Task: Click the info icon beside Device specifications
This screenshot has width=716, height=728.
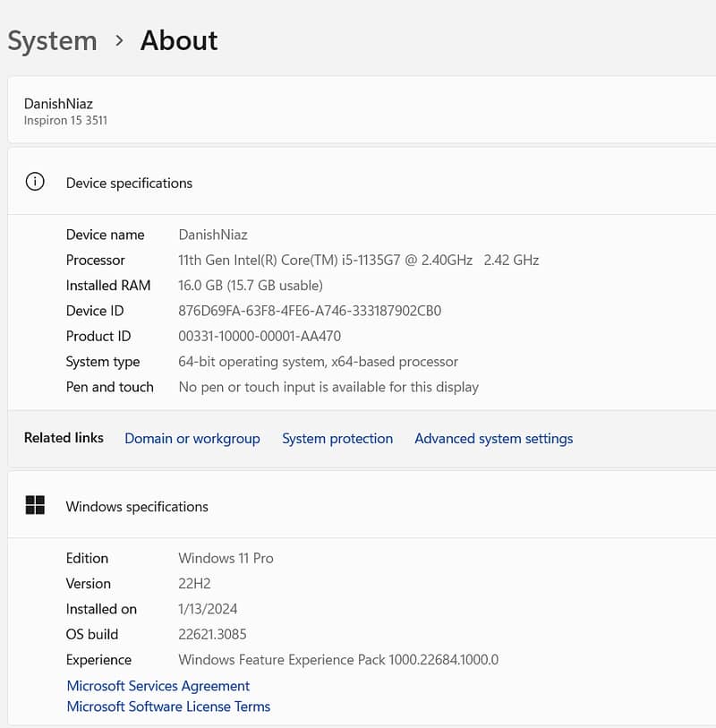Action: [x=35, y=182]
